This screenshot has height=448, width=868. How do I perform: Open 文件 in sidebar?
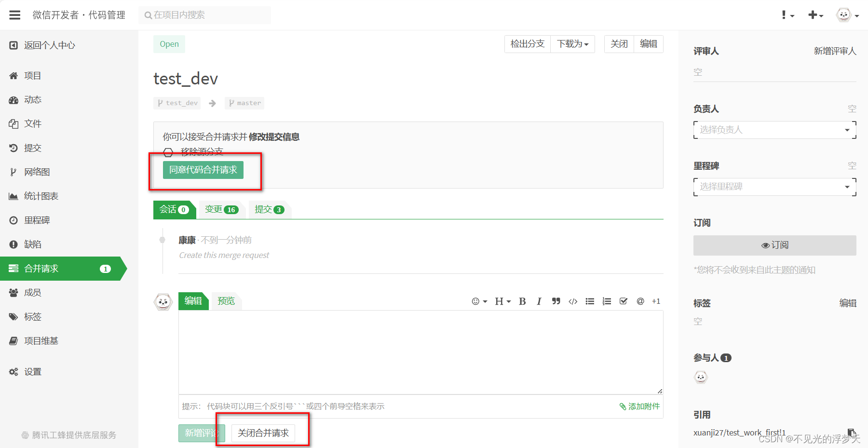pos(26,124)
